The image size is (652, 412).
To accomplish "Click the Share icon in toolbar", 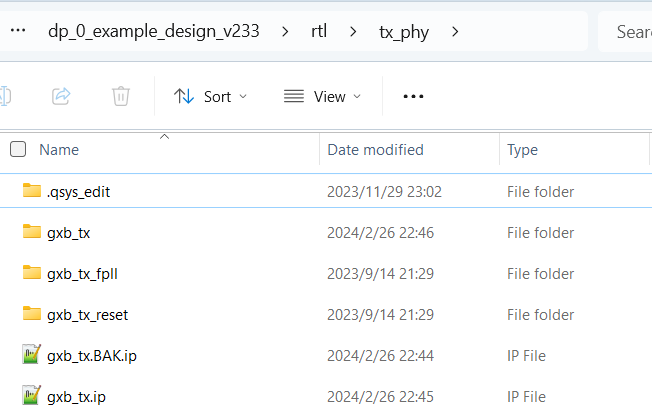I will pyautogui.click(x=61, y=96).
